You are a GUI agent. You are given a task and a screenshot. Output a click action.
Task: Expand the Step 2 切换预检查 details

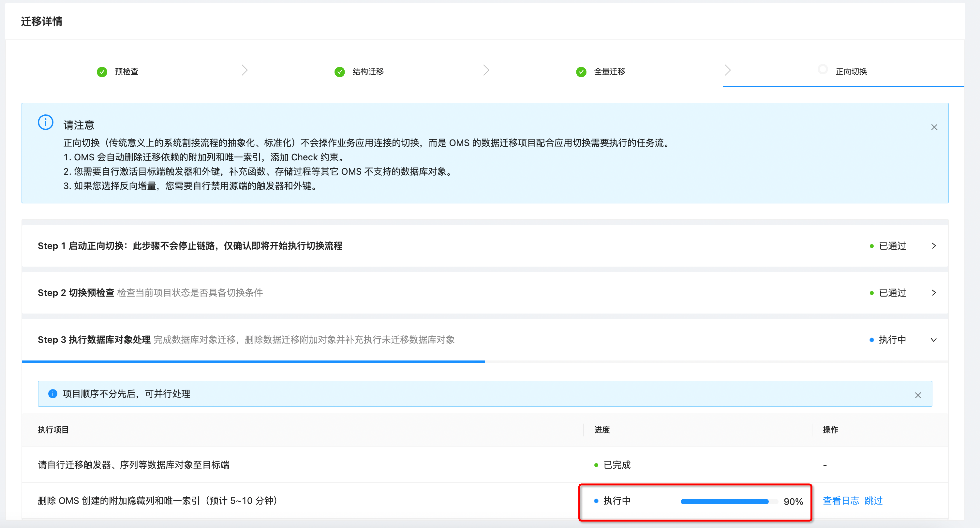934,293
